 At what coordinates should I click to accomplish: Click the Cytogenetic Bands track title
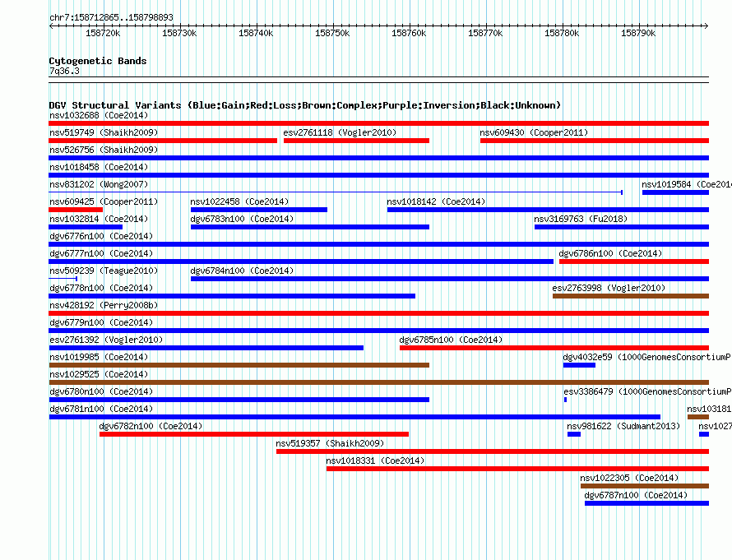[98, 61]
